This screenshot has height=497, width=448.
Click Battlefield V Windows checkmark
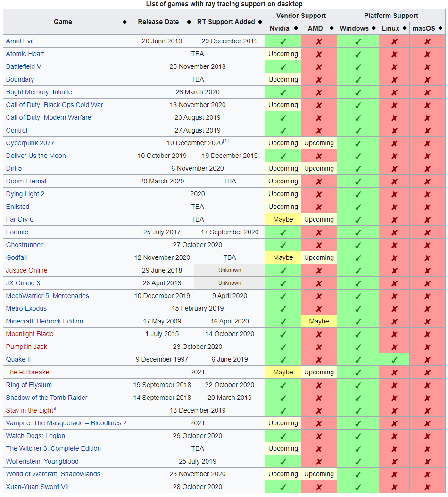click(x=358, y=67)
